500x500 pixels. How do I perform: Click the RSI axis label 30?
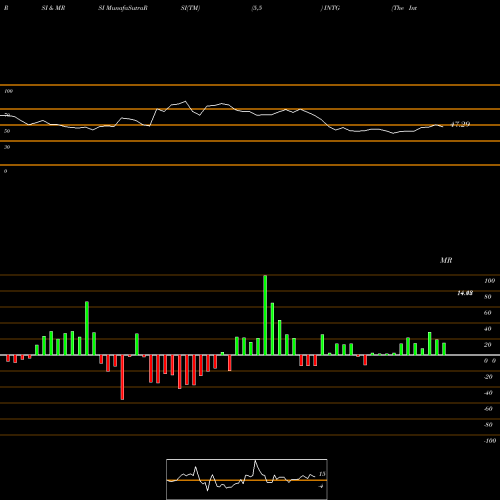pos(7,147)
